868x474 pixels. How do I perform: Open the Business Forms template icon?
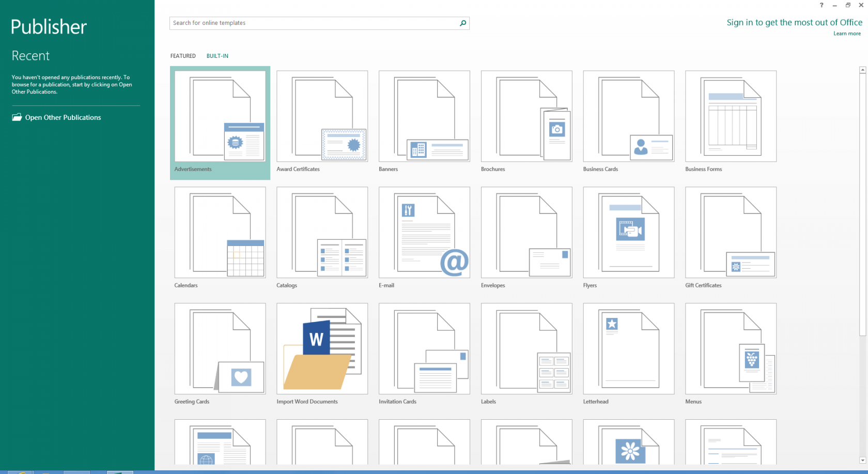point(731,116)
